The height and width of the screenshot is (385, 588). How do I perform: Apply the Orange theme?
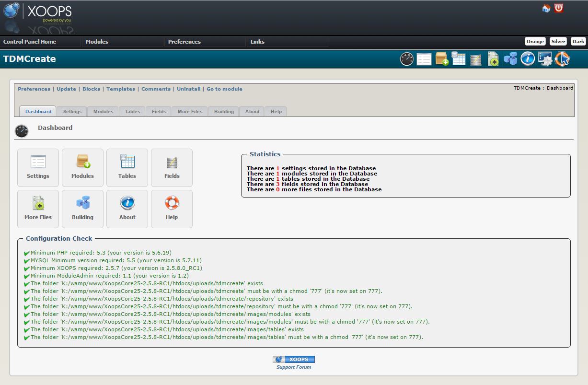pos(535,41)
